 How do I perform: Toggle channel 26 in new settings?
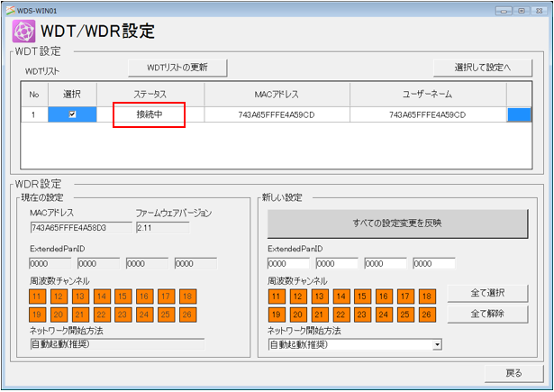[427, 315]
